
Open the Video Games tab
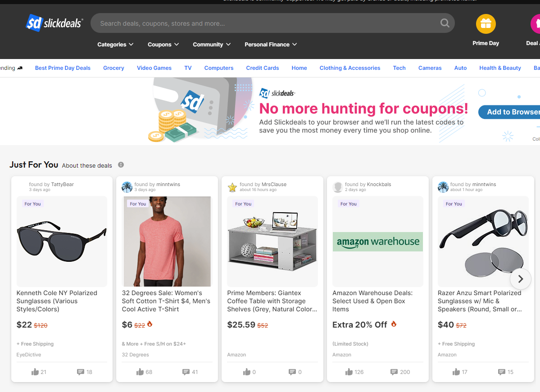pyautogui.click(x=154, y=68)
